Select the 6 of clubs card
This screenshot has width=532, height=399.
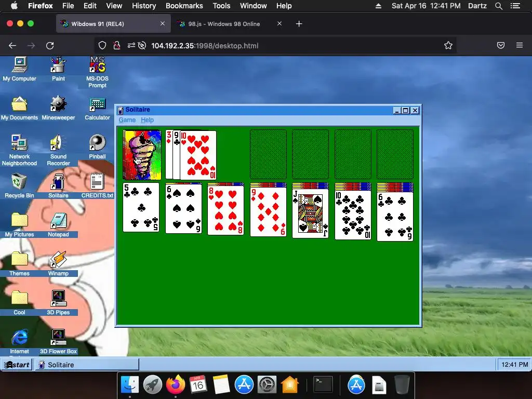coord(395,217)
